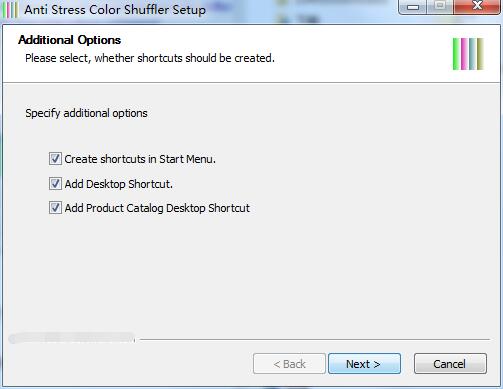The width and height of the screenshot is (503, 389).
Task: Close the Setup window with X
Action: (477, 6)
